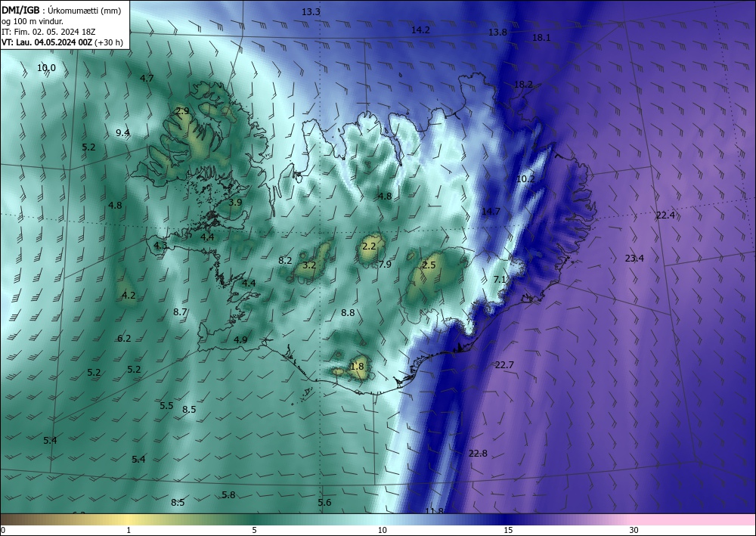Click the map value 8.2
The image size is (756, 536).
click(x=286, y=260)
